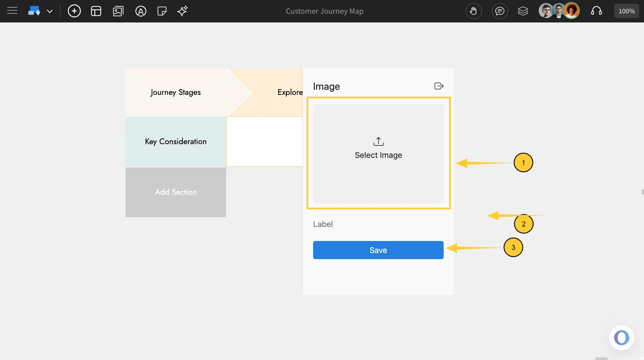Start the AI magic assistant
The width and height of the screenshot is (644, 360).
(x=182, y=11)
